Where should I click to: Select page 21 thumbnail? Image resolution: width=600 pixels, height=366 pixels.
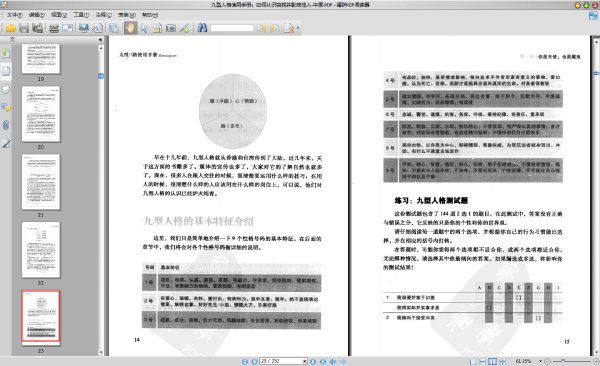[41, 182]
